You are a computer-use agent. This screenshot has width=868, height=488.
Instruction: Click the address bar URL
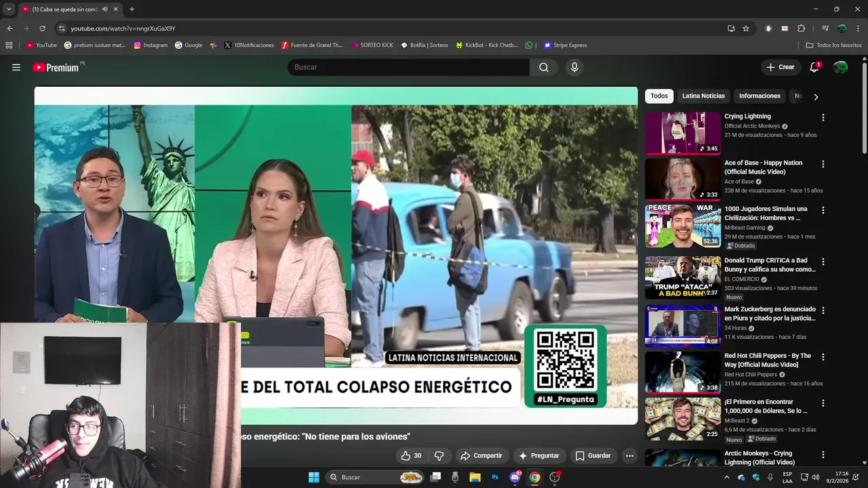[x=123, y=28]
